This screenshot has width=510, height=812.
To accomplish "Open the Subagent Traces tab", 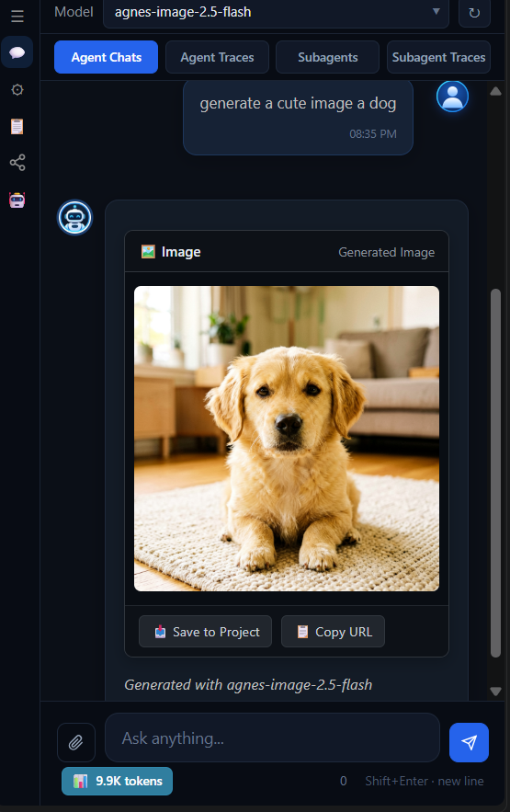I will pos(438,57).
